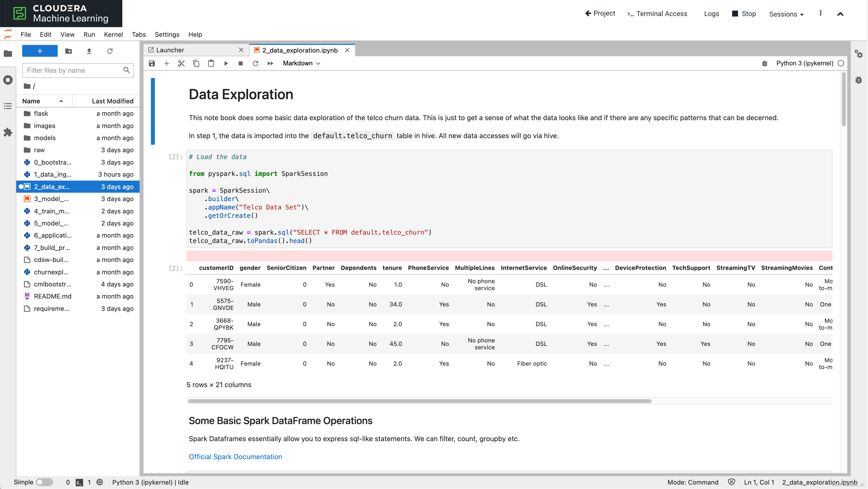Click the Terminal Access button
This screenshot has width=868, height=489.
tap(657, 14)
